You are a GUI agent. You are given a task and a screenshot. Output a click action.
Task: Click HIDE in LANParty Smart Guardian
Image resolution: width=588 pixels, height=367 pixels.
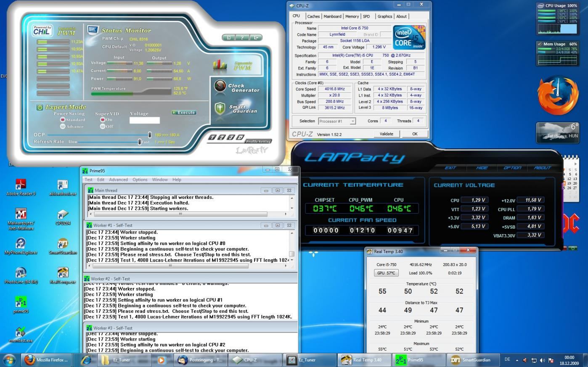click(482, 168)
